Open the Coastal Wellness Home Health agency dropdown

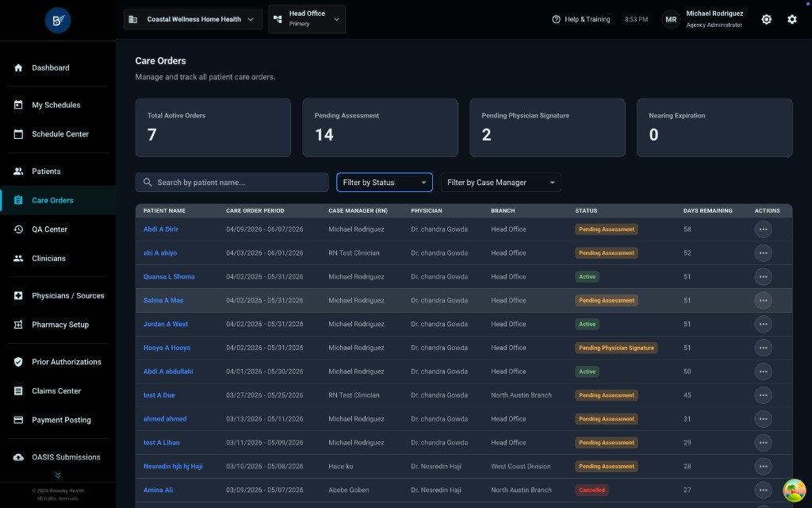[193, 19]
